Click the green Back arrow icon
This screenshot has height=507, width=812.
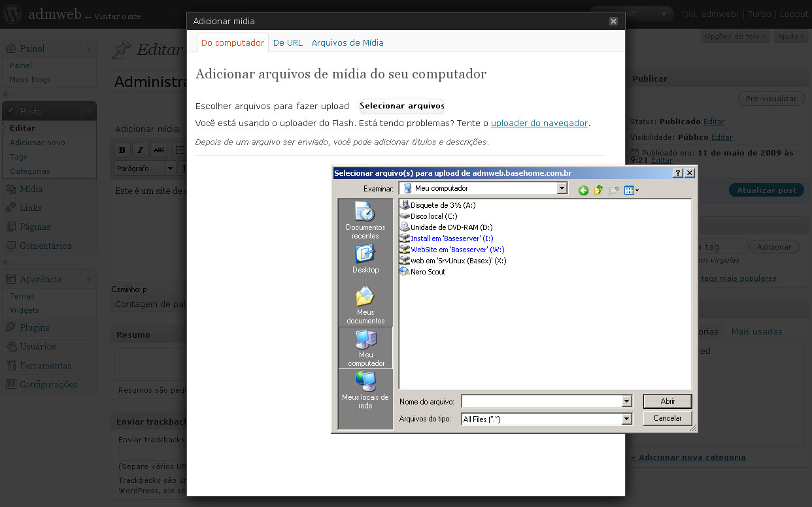tap(583, 190)
